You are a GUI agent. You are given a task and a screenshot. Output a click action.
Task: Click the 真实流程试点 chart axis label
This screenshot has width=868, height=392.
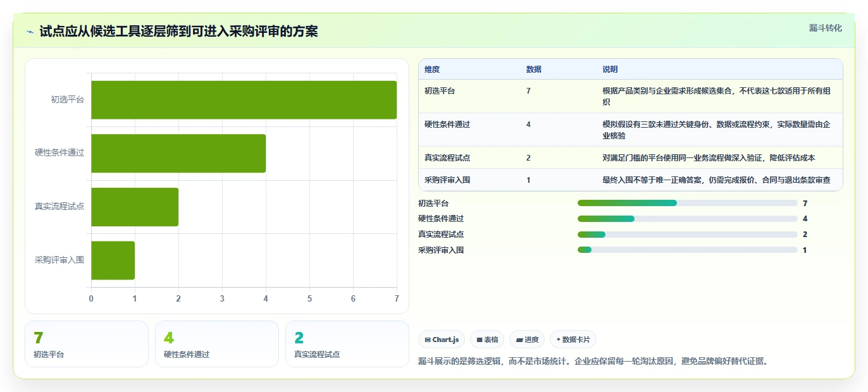[59, 207]
